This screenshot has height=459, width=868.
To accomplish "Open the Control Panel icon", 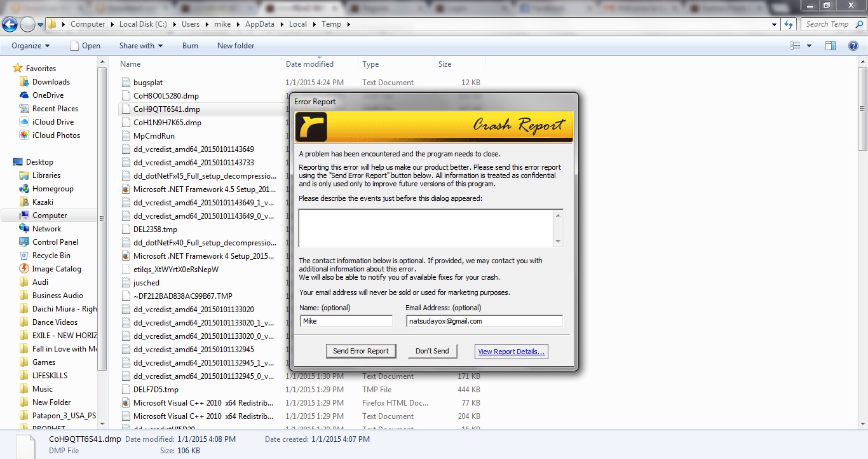I will tap(24, 242).
